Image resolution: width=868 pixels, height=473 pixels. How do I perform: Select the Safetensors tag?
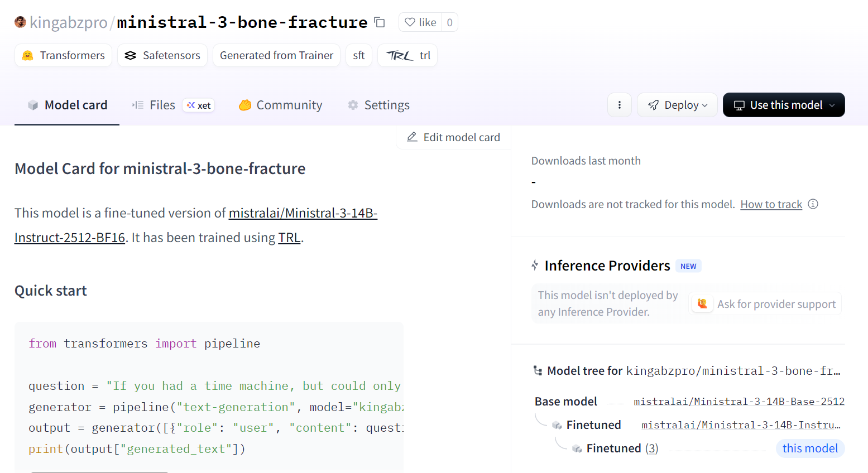click(162, 55)
